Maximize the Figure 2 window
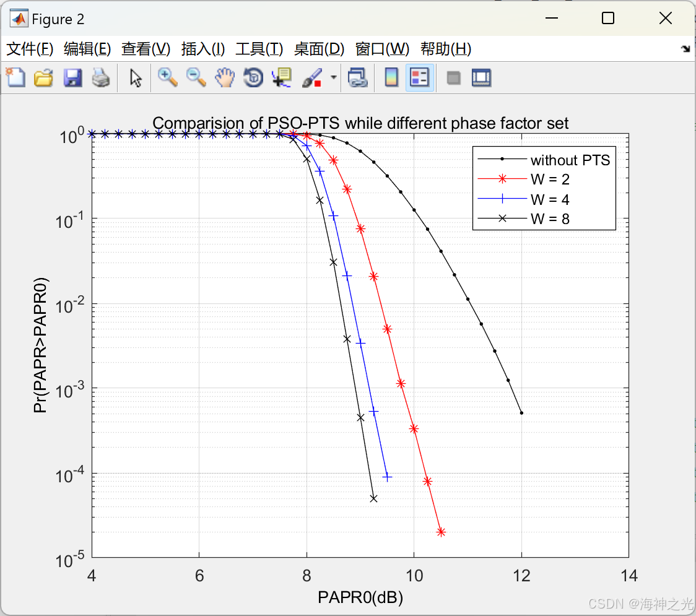Viewport: 696px width, 616px height. click(607, 18)
